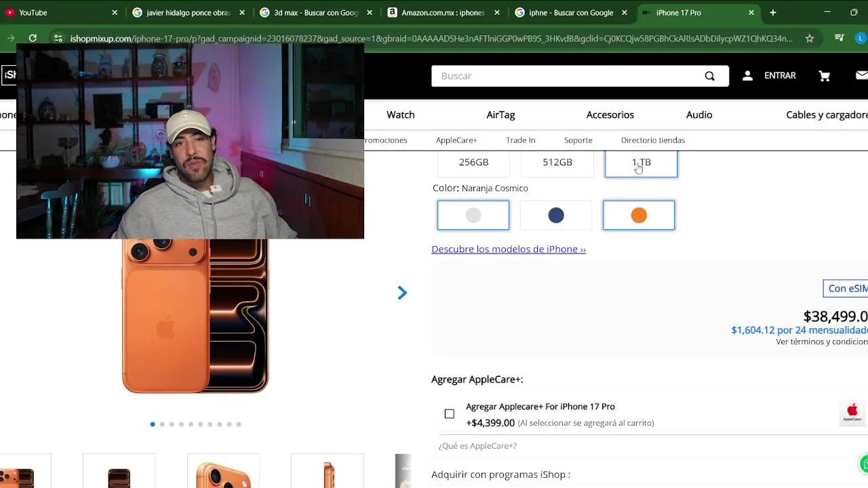This screenshot has width=868, height=488.
Task: Open the Chrome profile avatar
Action: (861, 39)
